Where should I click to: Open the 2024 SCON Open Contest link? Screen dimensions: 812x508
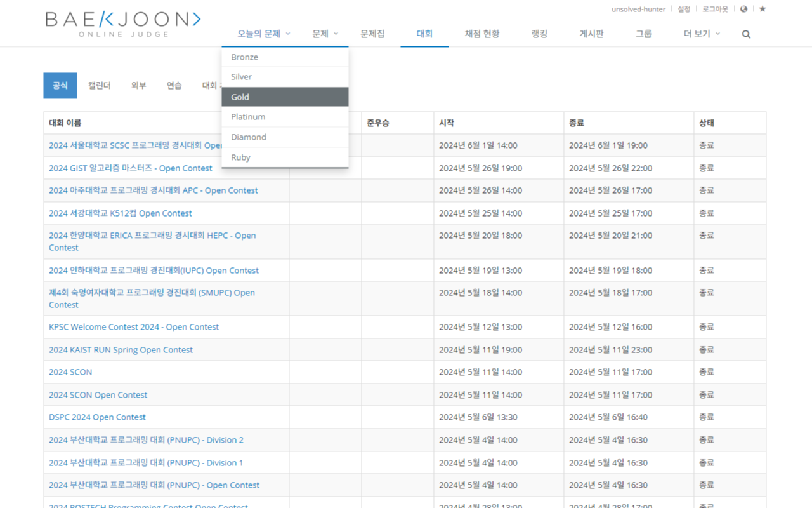tap(98, 395)
